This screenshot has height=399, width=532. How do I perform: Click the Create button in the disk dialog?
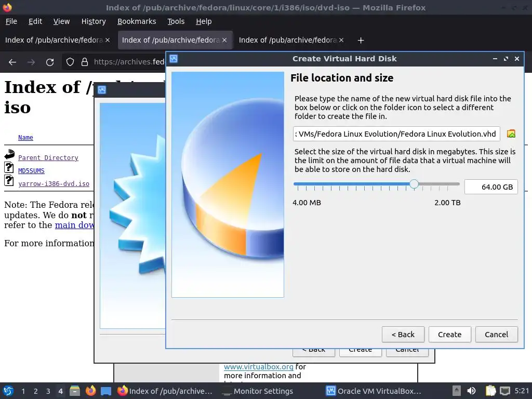[x=449, y=335]
